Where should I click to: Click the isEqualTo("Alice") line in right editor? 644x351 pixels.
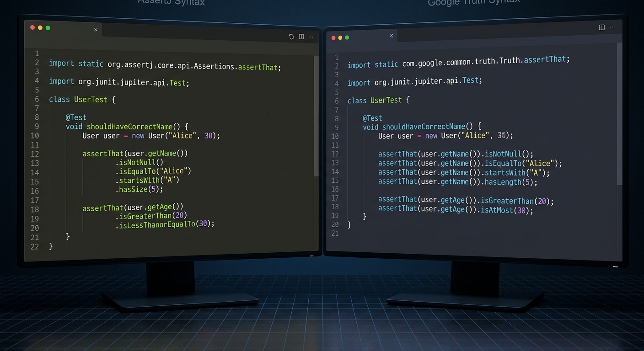470,163
